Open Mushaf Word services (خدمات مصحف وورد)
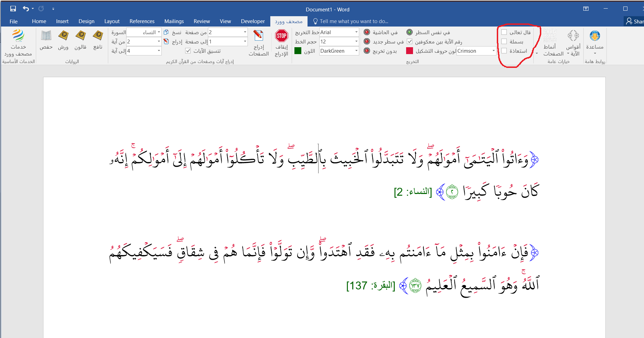644x338 pixels. 18,43
